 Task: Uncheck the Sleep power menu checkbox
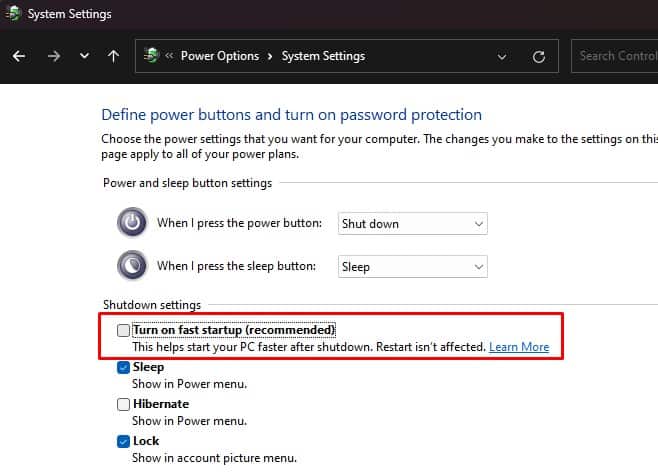pyautogui.click(x=123, y=367)
